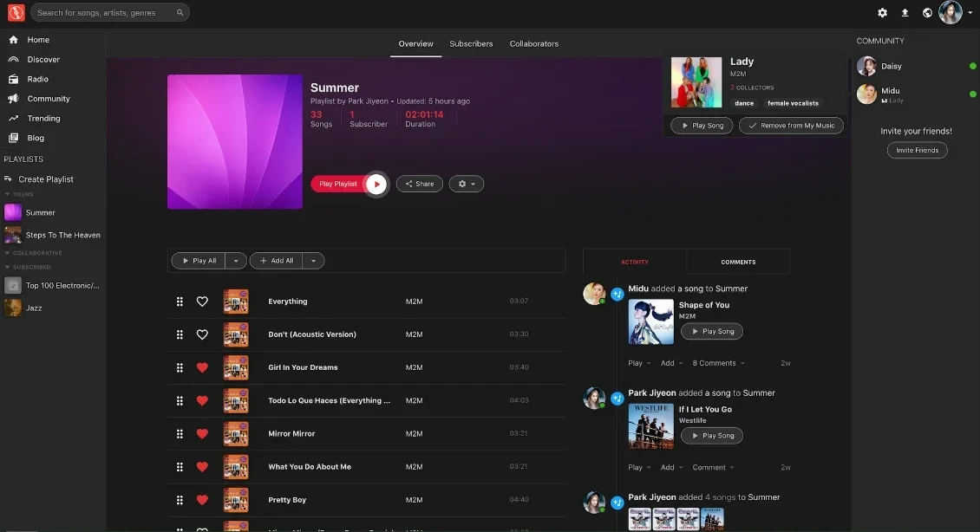Unlike Mirror Mirror
The width and height of the screenshot is (980, 532).
[x=202, y=434]
